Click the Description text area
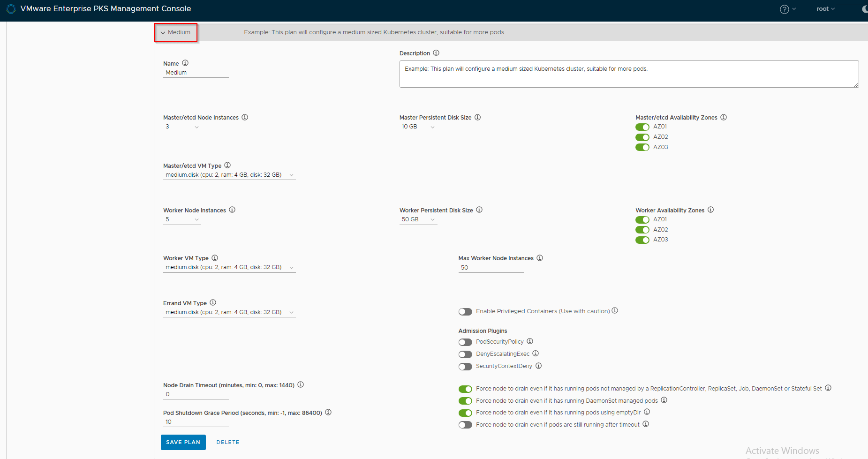The image size is (868, 459). point(629,74)
